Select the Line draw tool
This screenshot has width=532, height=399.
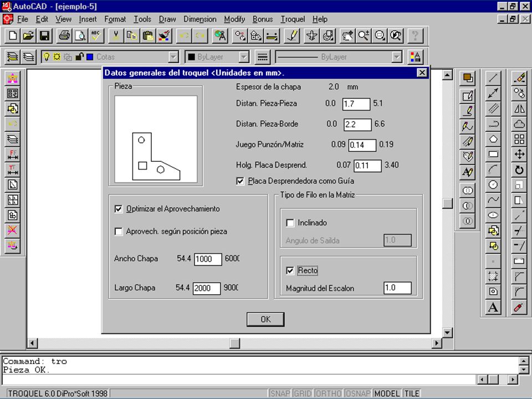[x=493, y=78]
